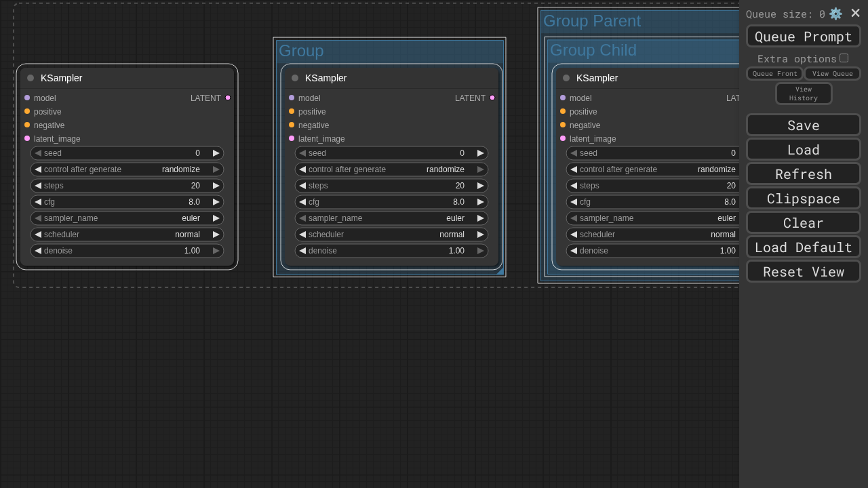Increase steps on the leftmost KSampler
The width and height of the screenshot is (868, 488).
pos(216,186)
